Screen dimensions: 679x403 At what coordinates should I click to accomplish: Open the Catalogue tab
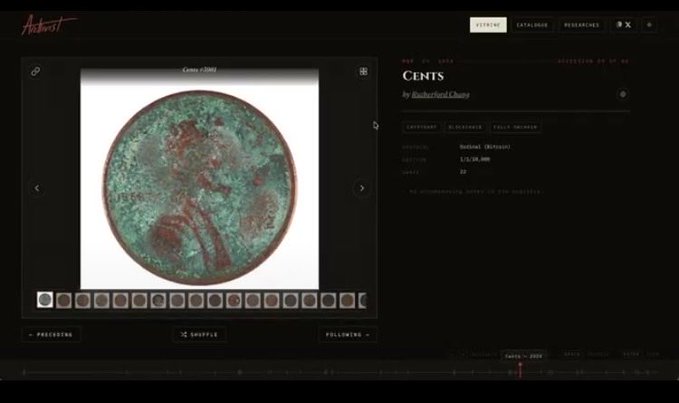pos(532,25)
